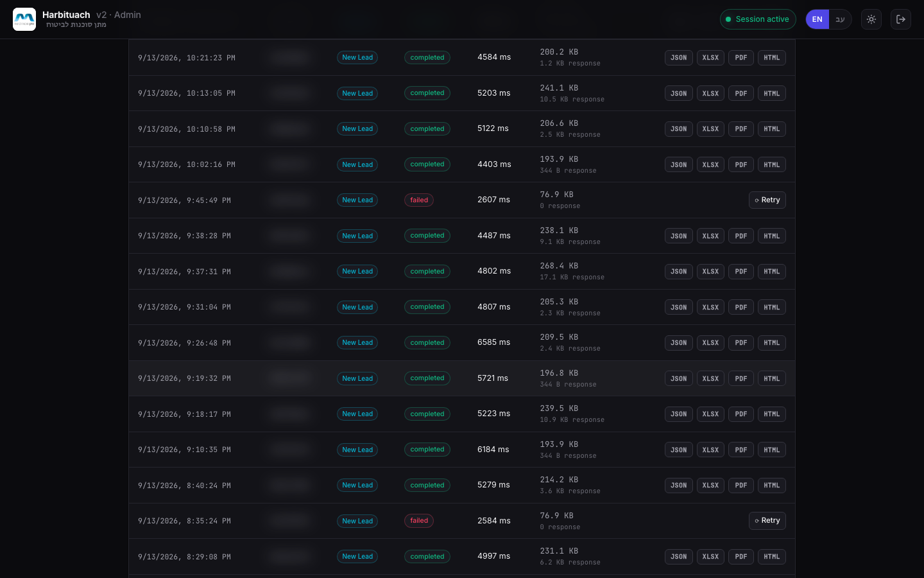Open HTML export for 10:21:23 PM row
This screenshot has height=578, width=924.
tap(772, 58)
